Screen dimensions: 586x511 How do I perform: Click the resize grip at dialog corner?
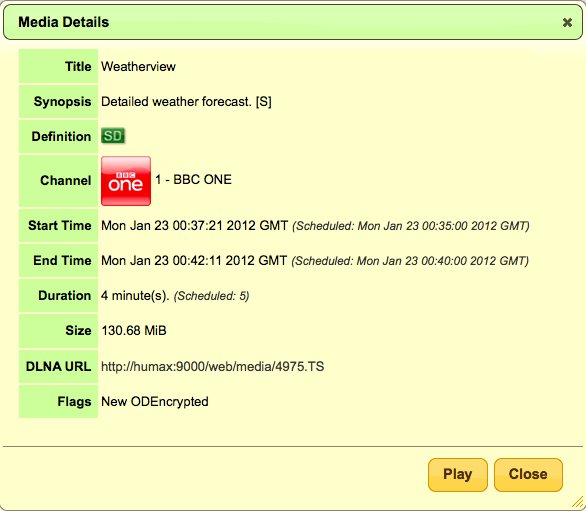pyautogui.click(x=577, y=502)
